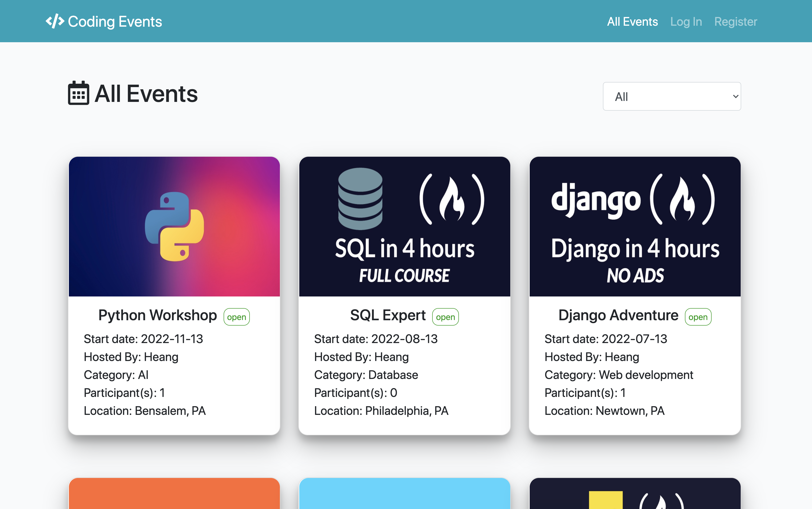812x509 pixels.
Task: Click the Category: AI text
Action: tap(116, 375)
